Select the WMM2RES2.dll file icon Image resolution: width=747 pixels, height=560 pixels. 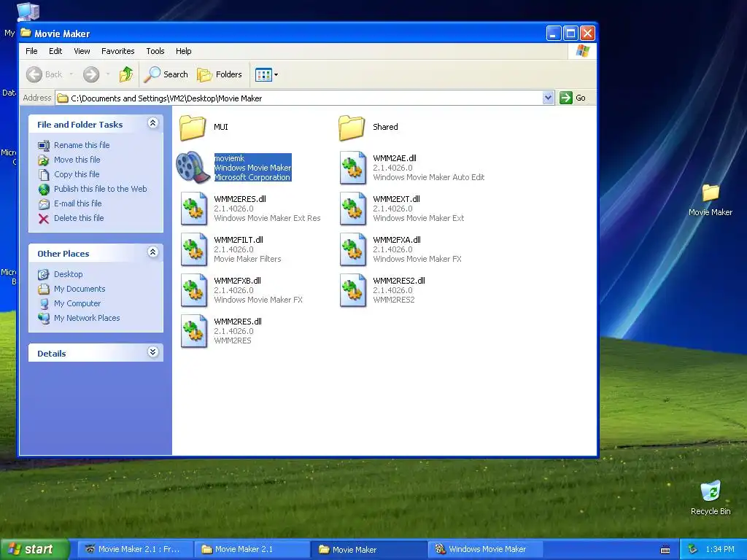click(x=352, y=290)
